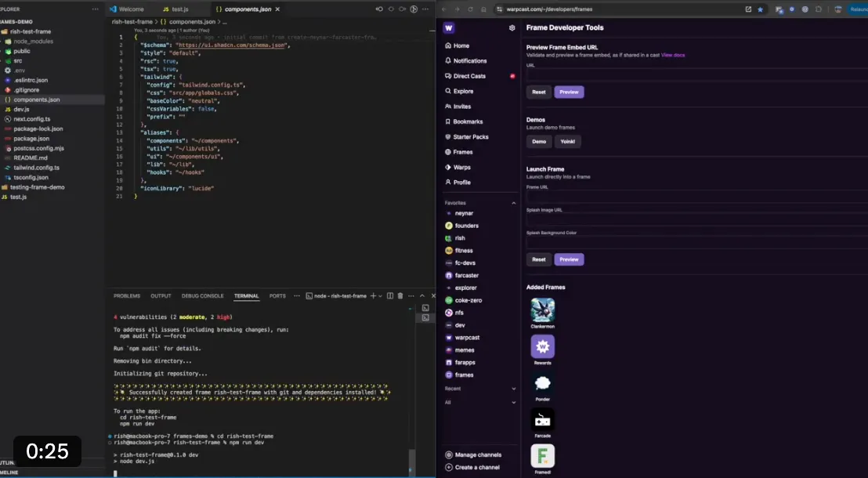Close the components.json editor tab
The width and height of the screenshot is (868, 478).
277,9
